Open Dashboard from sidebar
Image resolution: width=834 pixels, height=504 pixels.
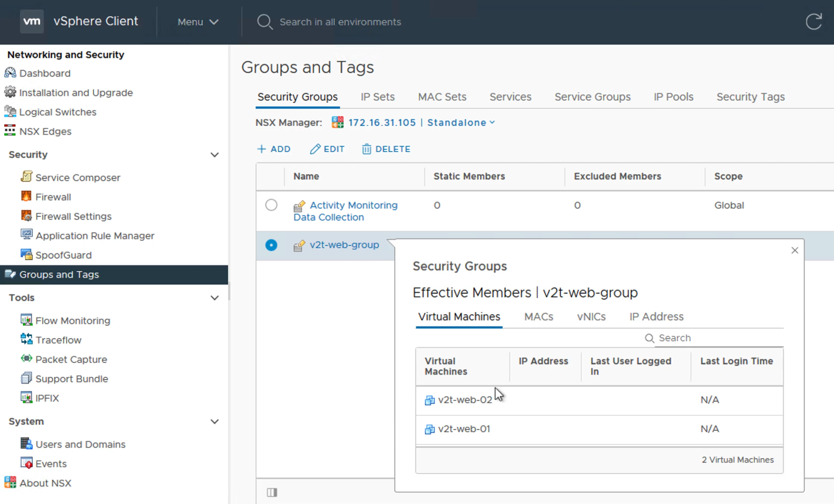(45, 73)
